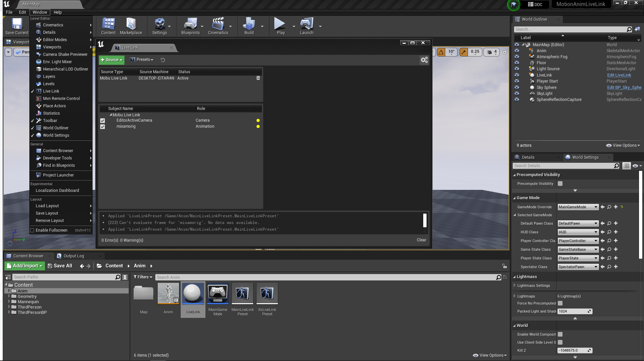
Task: Open the GameMode Override dropdown
Action: click(578, 207)
